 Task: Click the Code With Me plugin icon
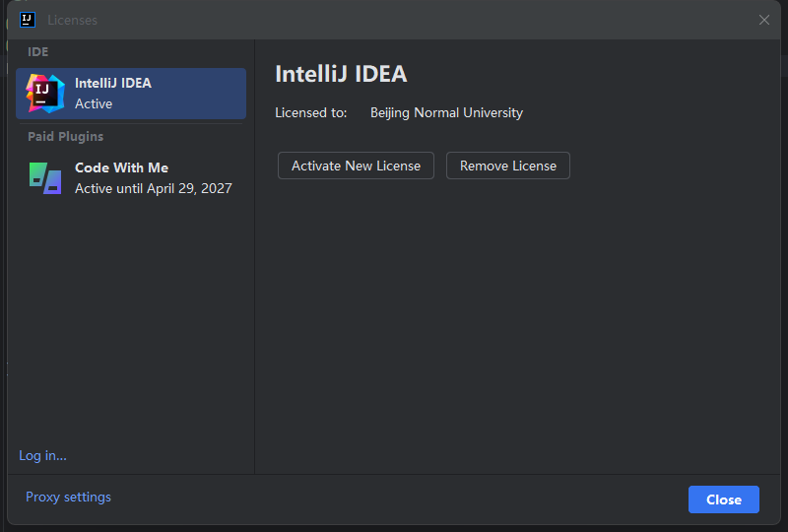tap(45, 178)
